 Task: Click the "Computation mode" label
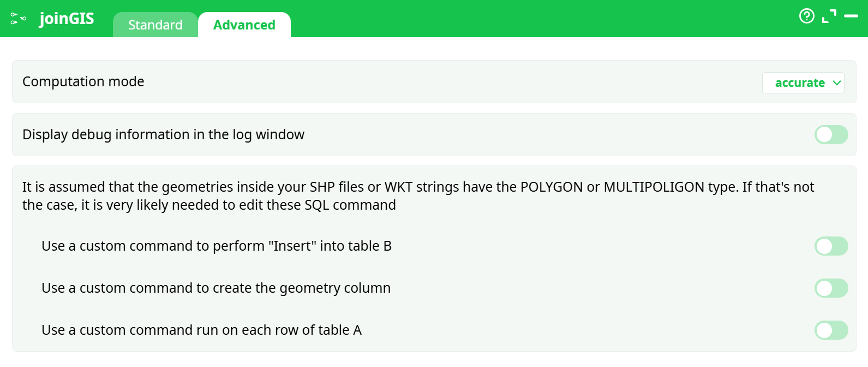83,82
